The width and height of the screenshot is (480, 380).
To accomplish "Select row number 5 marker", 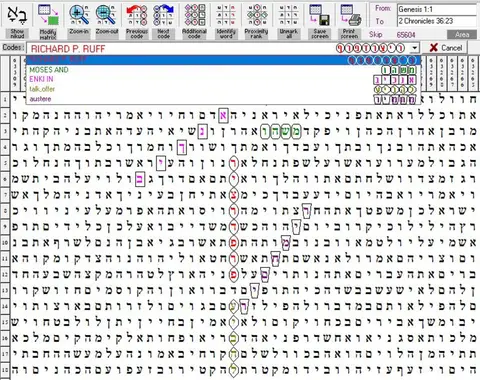I will click(5, 163).
